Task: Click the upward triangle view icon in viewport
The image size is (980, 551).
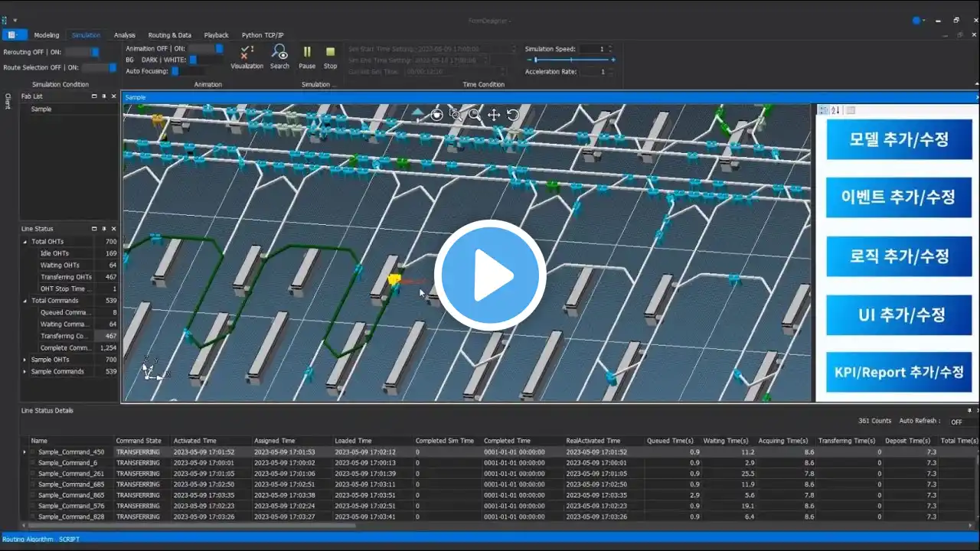Action: (417, 113)
